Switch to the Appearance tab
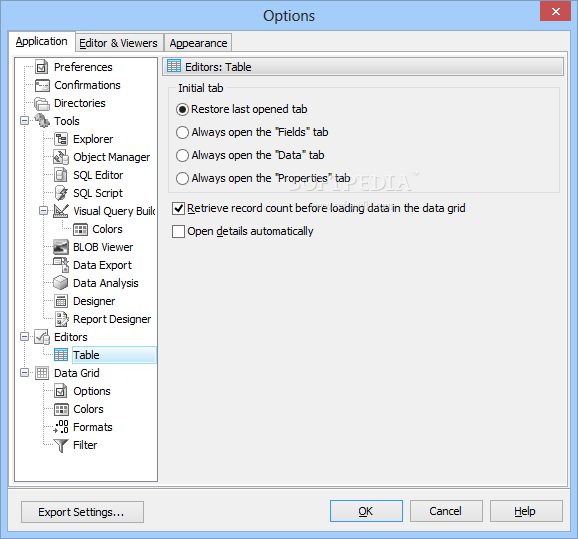 click(x=198, y=43)
